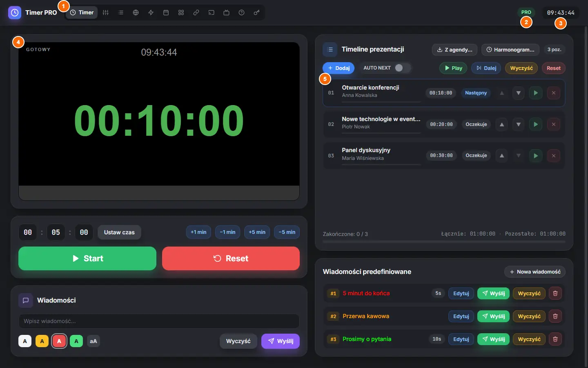Start the 'Otwarcie konferencji' item timer
This screenshot has height=368, width=588.
(536, 93)
